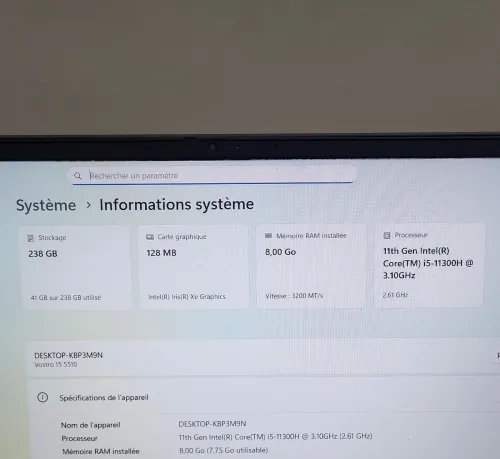Screen dimensions: 500x459
Task: Select the '8,00 Go (7,75 Go utilisable)' value
Action: (224, 450)
